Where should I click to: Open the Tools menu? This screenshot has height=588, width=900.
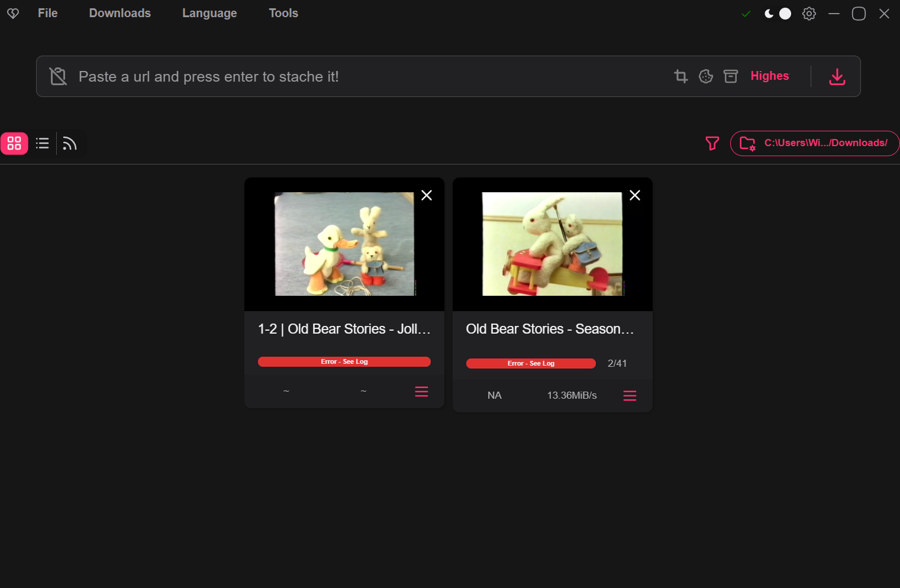coord(283,13)
